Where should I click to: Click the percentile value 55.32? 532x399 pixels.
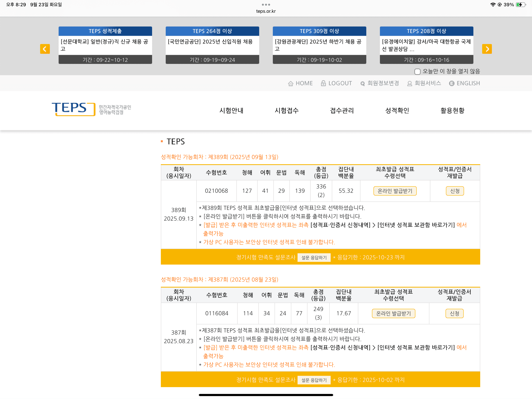click(346, 191)
